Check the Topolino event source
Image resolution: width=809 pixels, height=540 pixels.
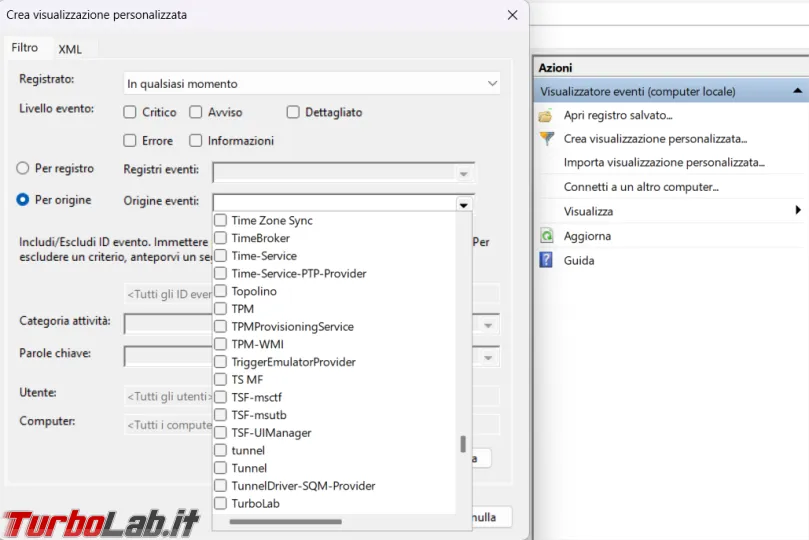221,291
